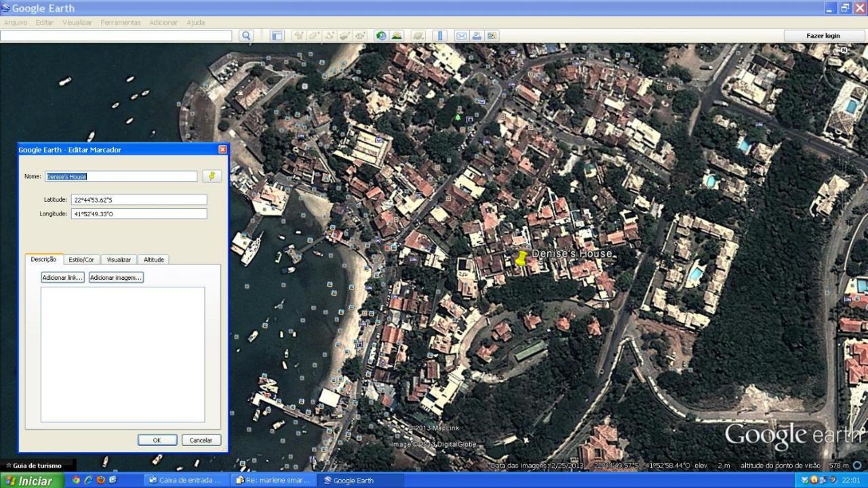
Task: Click the orange system tray icon
Action: tap(814, 481)
